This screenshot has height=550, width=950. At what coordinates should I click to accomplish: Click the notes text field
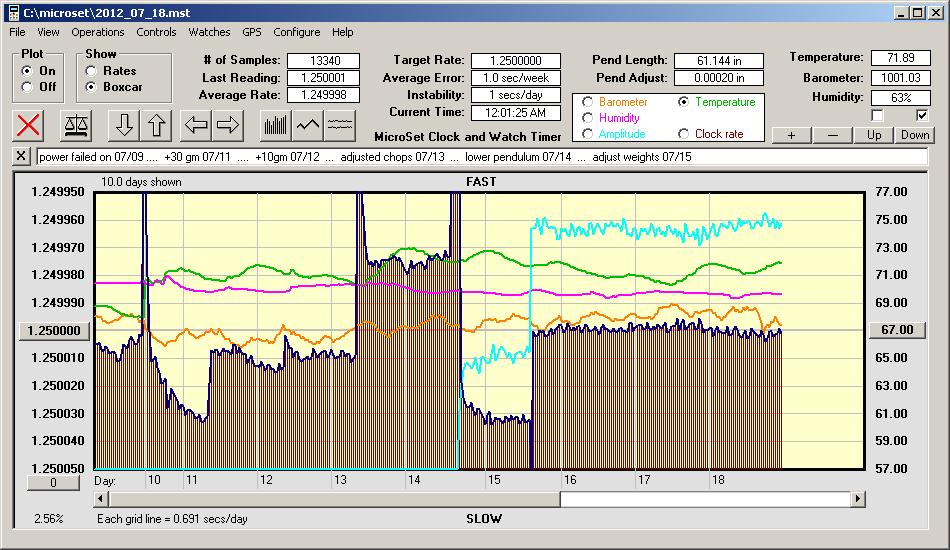coord(482,157)
